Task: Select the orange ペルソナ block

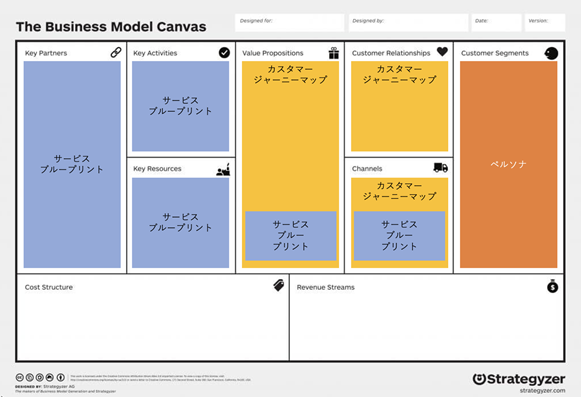Action: pos(508,165)
